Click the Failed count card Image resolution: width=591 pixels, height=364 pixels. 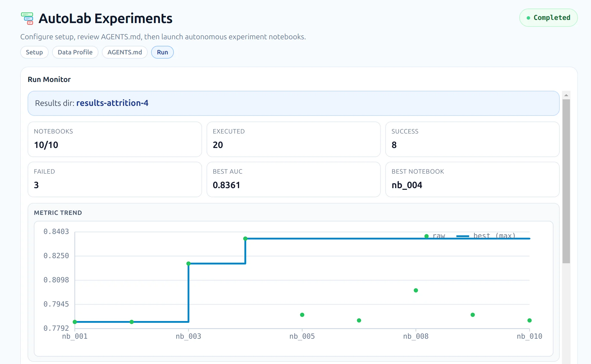coord(115,179)
